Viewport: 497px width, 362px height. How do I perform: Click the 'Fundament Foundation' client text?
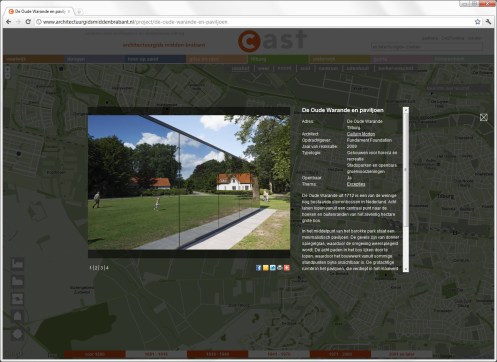coord(369,140)
